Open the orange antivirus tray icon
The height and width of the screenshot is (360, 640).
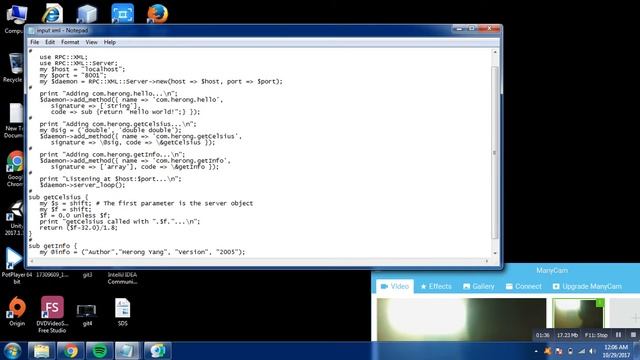click(548, 351)
